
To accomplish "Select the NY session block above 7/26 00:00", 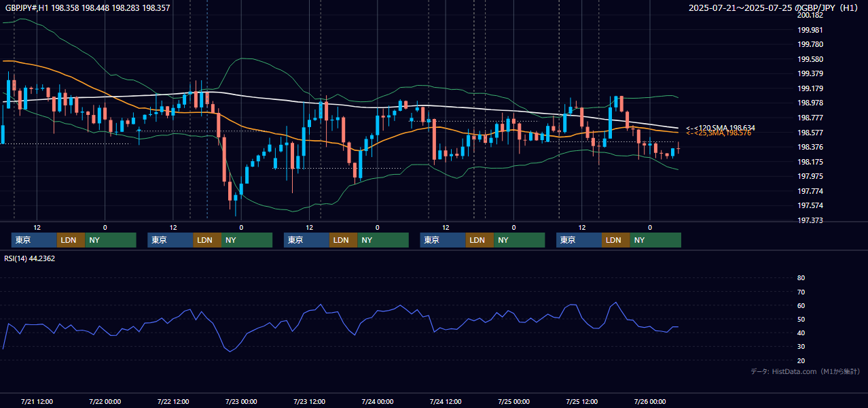I will (655, 240).
